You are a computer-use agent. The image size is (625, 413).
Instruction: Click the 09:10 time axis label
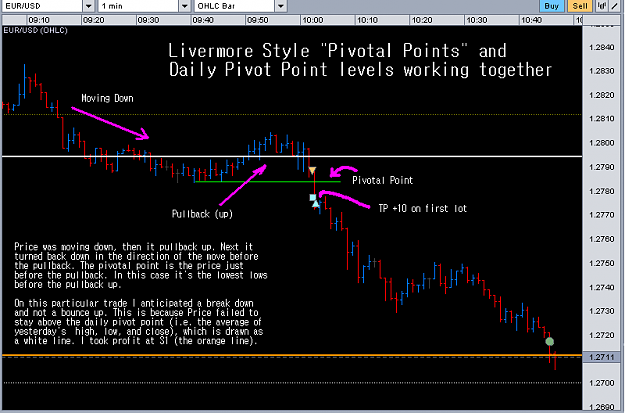coord(39,20)
